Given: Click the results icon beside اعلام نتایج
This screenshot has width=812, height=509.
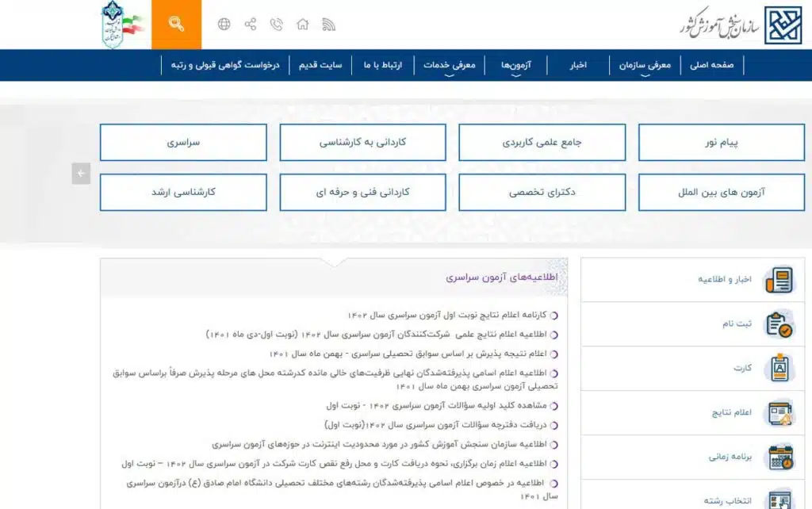Looking at the screenshot, I should click(779, 413).
